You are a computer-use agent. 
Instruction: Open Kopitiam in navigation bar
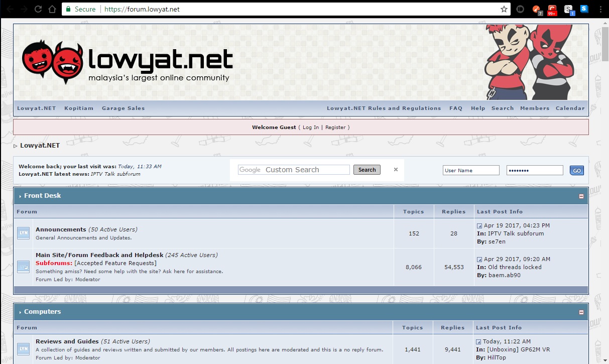pyautogui.click(x=79, y=108)
